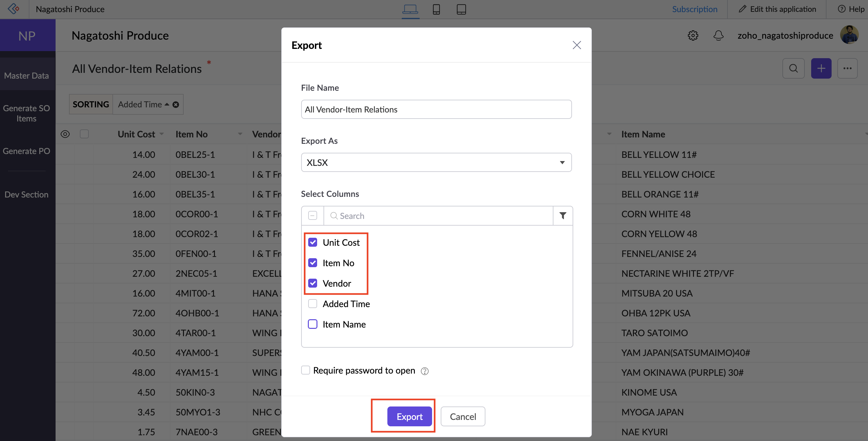Click MYOGA JAPAN item name
This screenshot has width=868, height=441.
tap(652, 412)
